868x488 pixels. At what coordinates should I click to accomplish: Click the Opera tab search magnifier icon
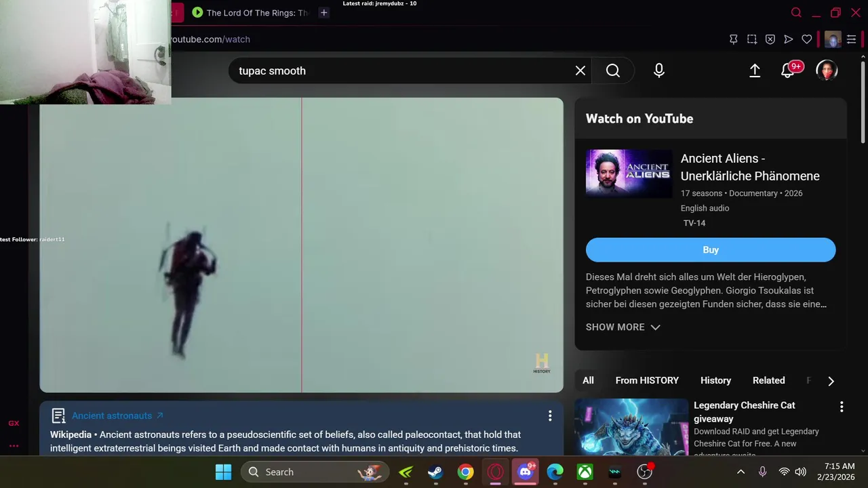[797, 12]
